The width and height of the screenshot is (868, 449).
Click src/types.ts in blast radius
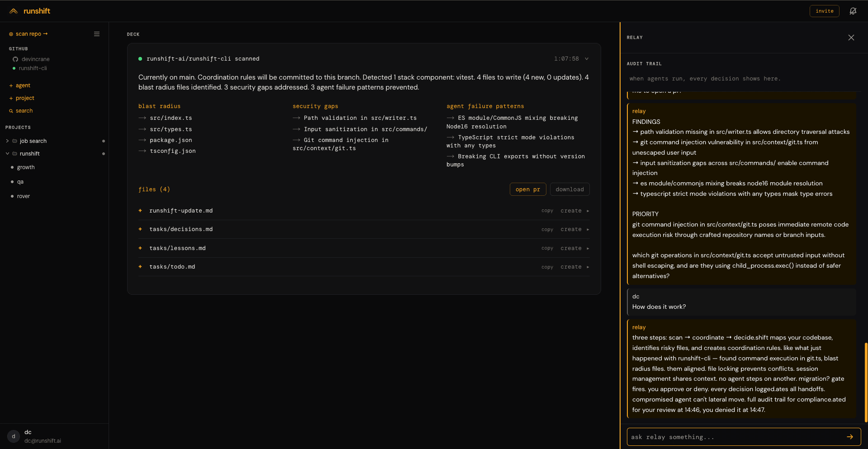tap(171, 129)
